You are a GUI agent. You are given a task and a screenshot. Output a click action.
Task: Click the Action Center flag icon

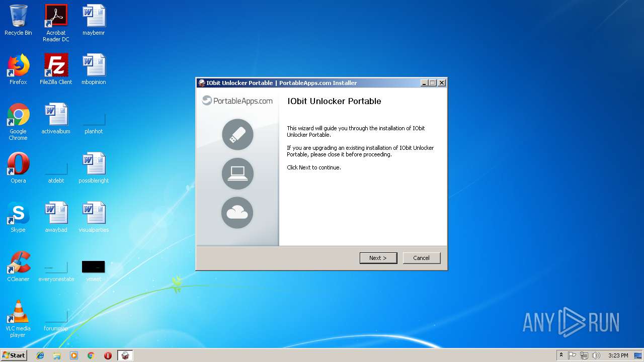(572, 355)
